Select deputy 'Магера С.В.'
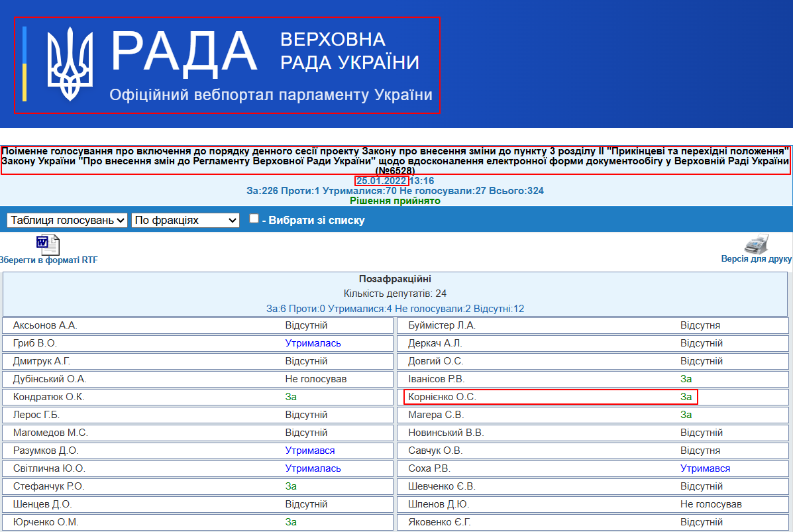 click(x=436, y=415)
